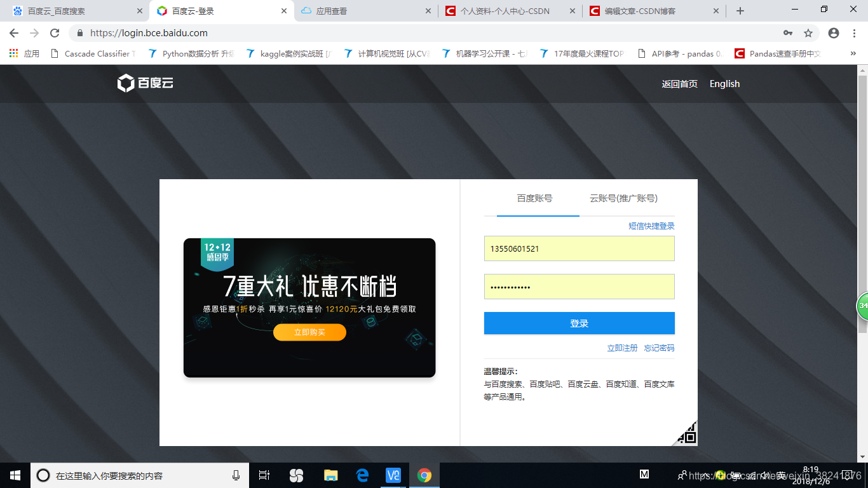Open Chrome profile avatar icon
Viewport: 868px width, 488px height.
[834, 33]
